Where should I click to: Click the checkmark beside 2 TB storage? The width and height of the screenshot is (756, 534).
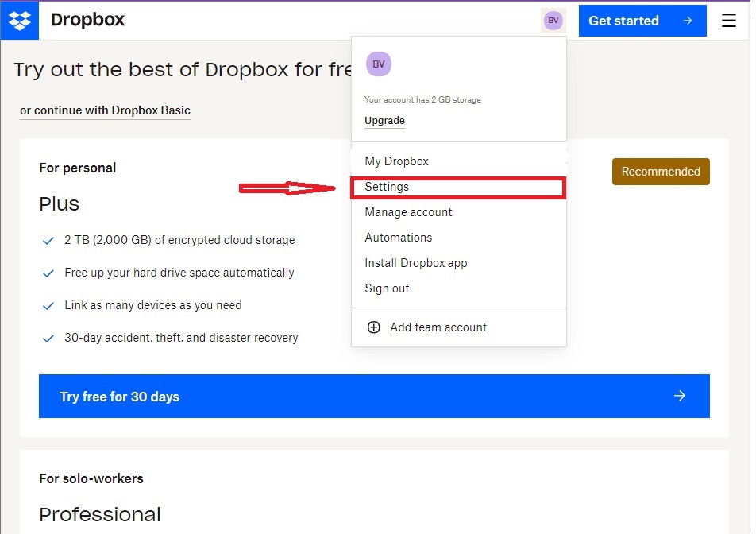point(48,241)
